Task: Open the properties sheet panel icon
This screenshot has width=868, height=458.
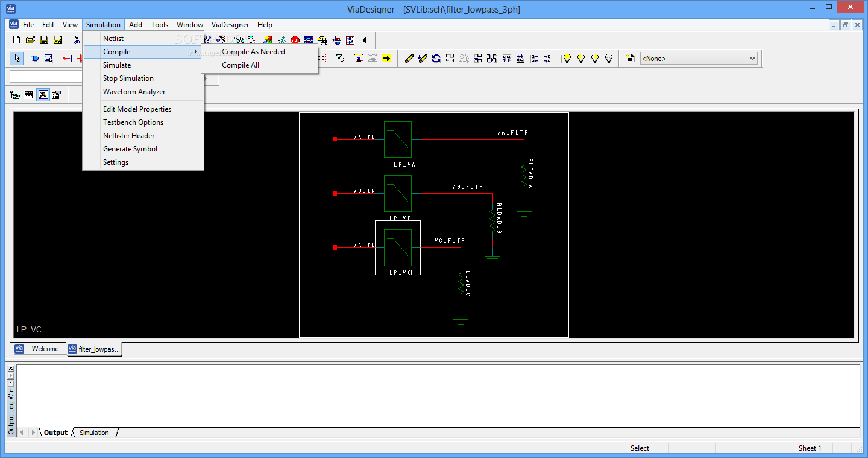Action: click(57, 95)
